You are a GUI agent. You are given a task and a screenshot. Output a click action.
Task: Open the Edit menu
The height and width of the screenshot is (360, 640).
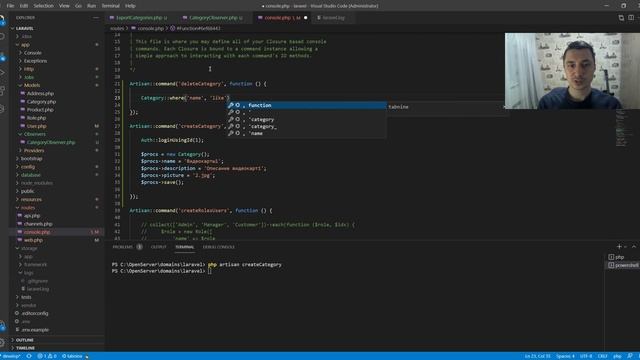click(24, 6)
